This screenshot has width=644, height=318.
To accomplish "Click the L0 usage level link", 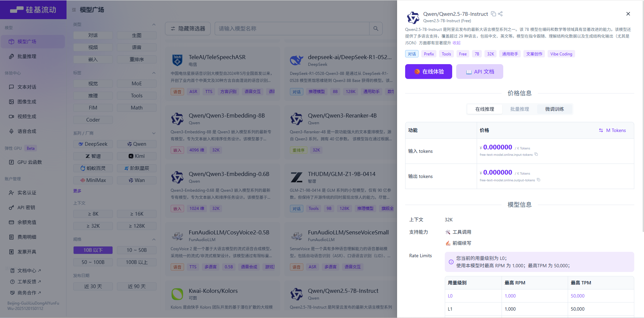I will coord(450,296).
